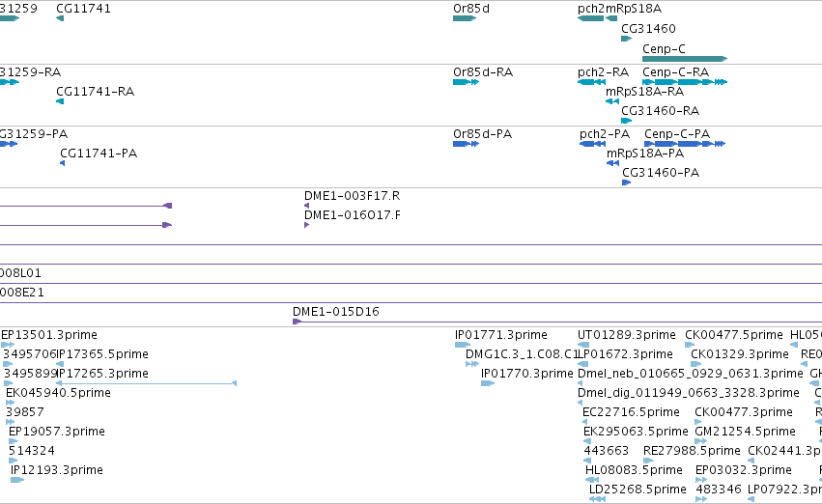Select the Dmel_neb_010665_0929_0631.3prime label
This screenshot has height=504, width=822.
pyautogui.click(x=691, y=373)
